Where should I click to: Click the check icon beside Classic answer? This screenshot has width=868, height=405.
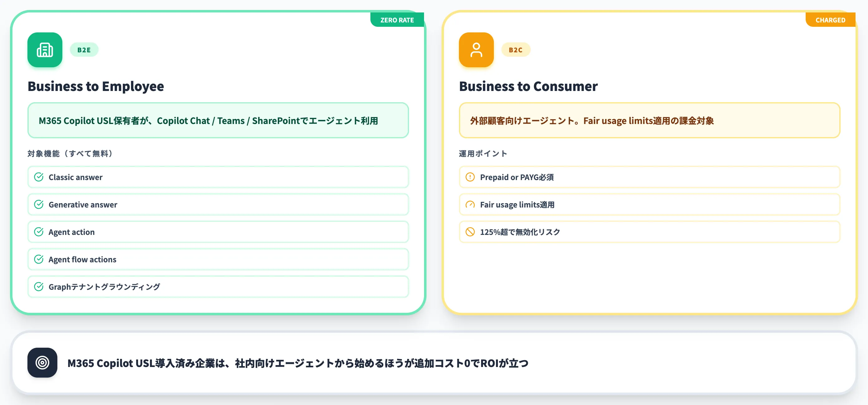(39, 177)
